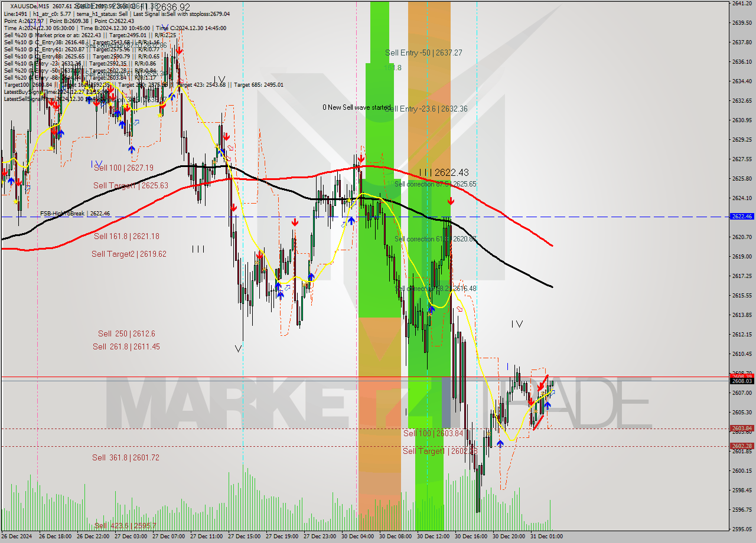Click the red sell arrow above the 2622.43 peak

pyautogui.click(x=451, y=201)
